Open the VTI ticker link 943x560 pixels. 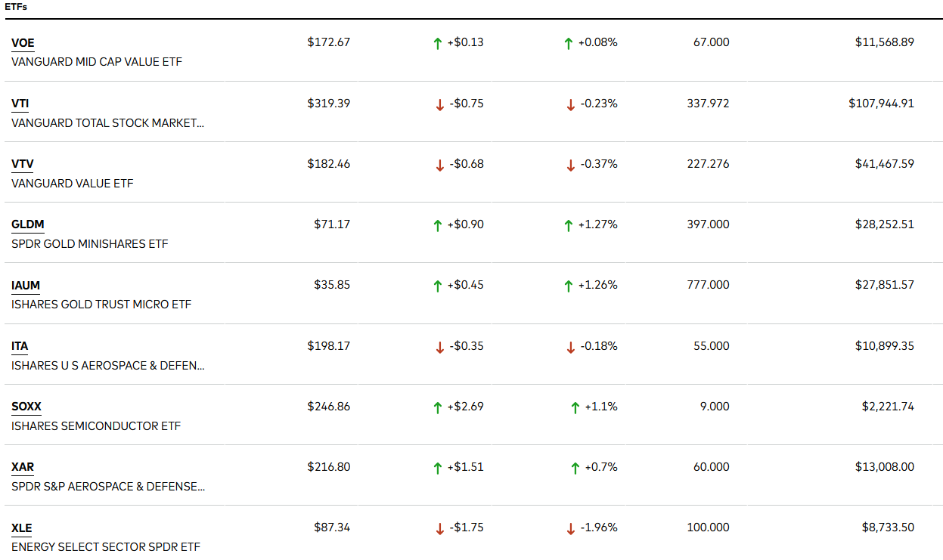tap(20, 104)
